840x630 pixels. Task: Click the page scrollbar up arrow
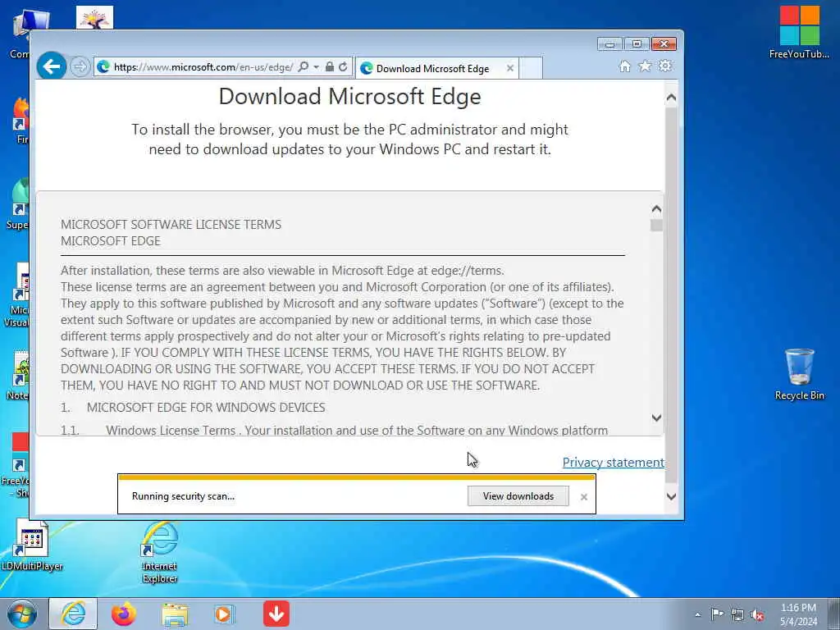click(x=671, y=98)
